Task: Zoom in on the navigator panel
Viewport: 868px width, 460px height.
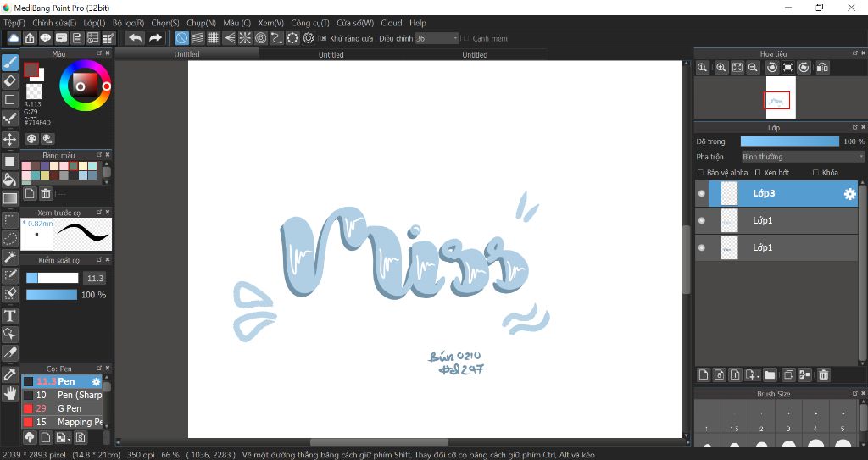Action: pyautogui.click(x=721, y=67)
